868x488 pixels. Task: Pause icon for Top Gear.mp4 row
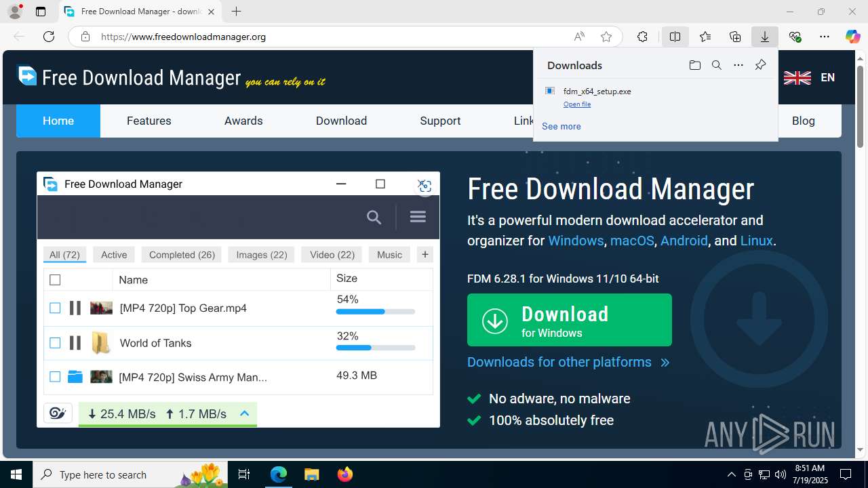click(75, 308)
